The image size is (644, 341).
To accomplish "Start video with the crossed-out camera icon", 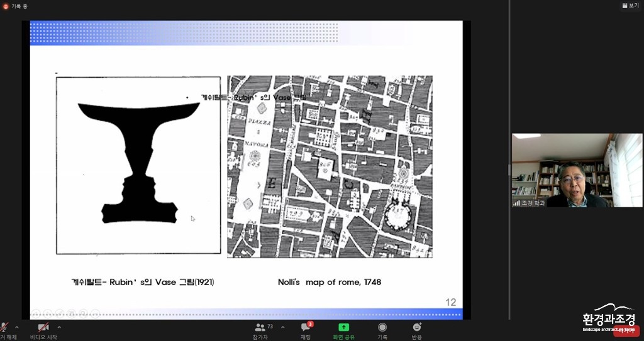I will (x=43, y=327).
